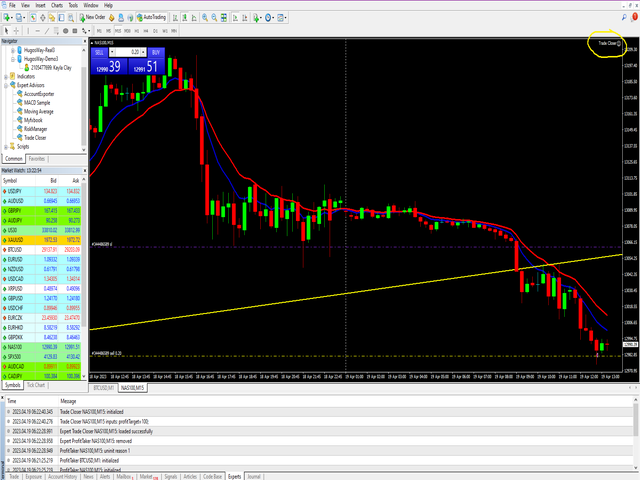Image resolution: width=640 pixels, height=480 pixels.
Task: Click the Profiles toolbar icon
Action: (x=19, y=18)
